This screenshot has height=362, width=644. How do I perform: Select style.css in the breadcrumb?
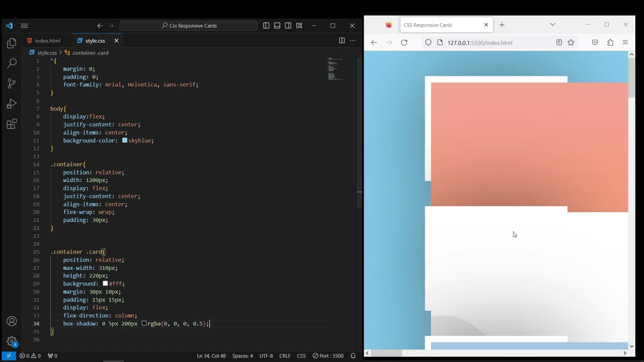(x=47, y=53)
